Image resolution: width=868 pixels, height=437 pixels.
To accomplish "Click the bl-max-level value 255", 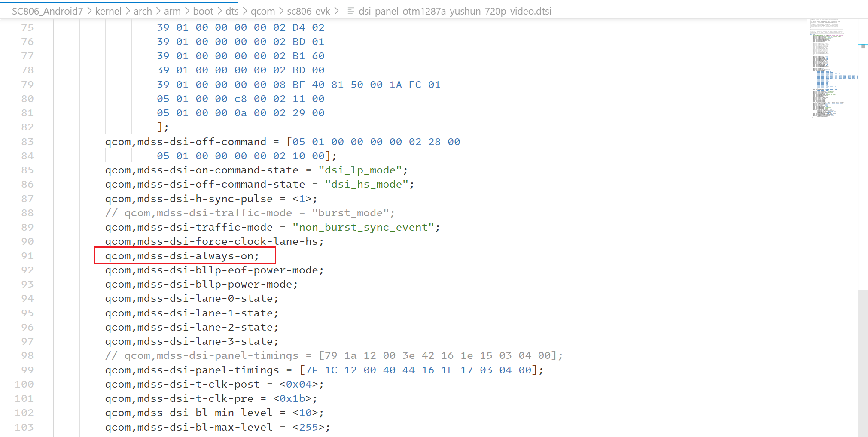I will coord(308,427).
